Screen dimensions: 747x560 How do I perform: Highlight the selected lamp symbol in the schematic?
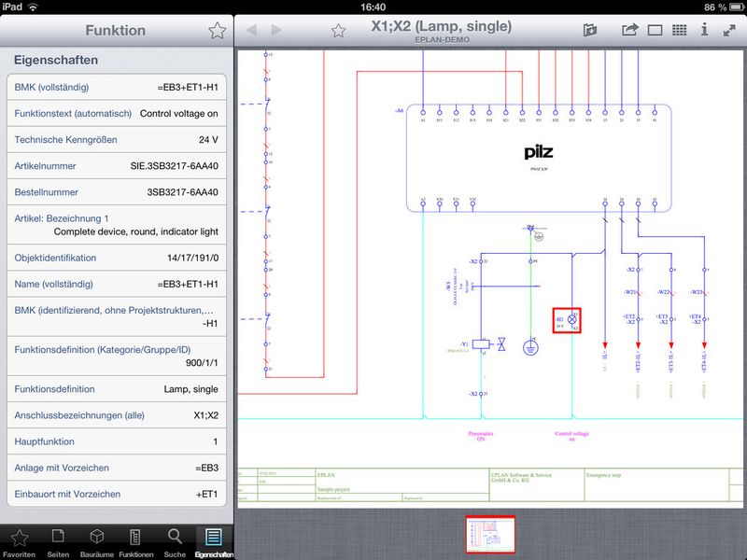tap(570, 318)
